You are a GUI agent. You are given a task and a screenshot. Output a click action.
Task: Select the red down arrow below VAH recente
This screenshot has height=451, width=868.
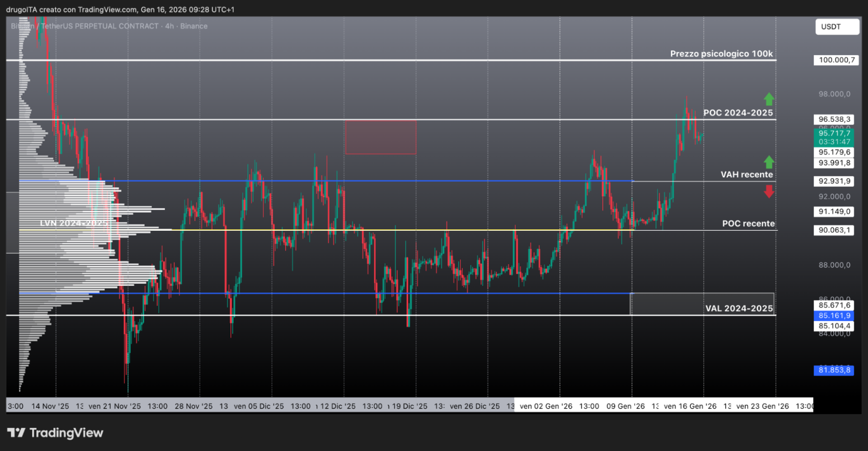tap(769, 191)
